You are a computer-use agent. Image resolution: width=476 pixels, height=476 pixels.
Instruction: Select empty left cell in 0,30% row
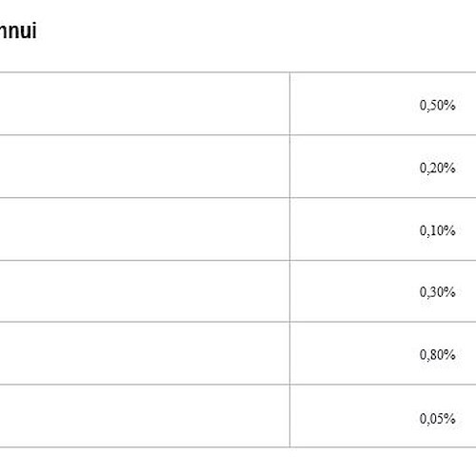coord(145,291)
